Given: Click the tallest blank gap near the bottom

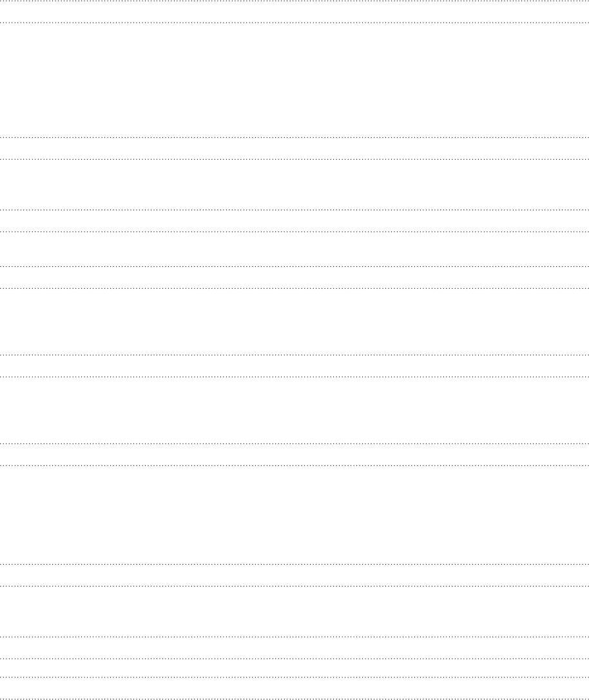Looking at the screenshot, I should (294, 515).
